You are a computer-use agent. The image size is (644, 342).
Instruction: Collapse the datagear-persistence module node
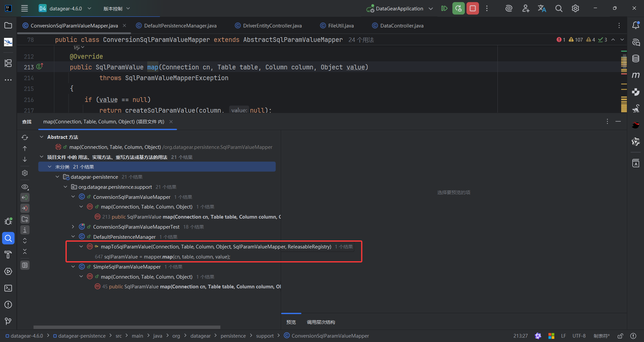point(57,177)
